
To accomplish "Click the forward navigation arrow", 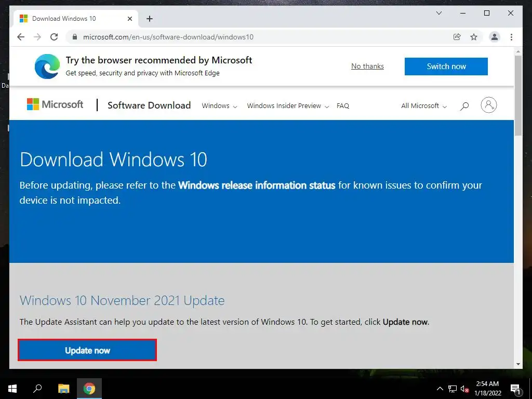I will [x=37, y=37].
